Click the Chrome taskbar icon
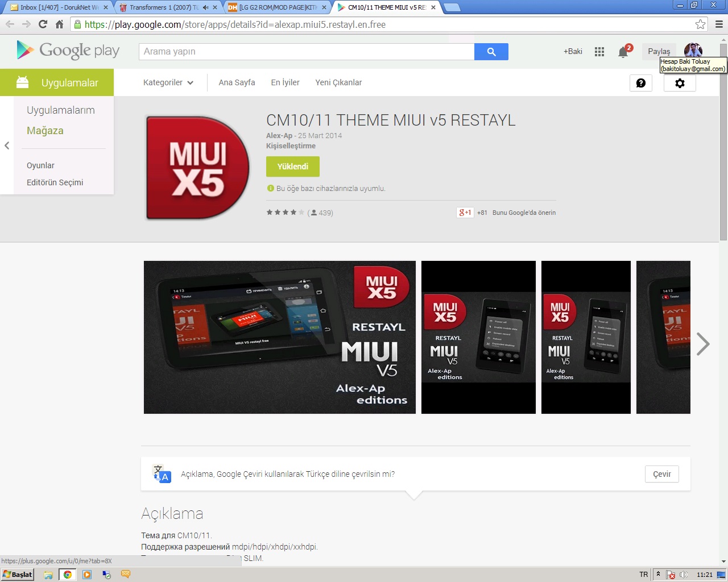Screen dimensions: 728x582 68,575
